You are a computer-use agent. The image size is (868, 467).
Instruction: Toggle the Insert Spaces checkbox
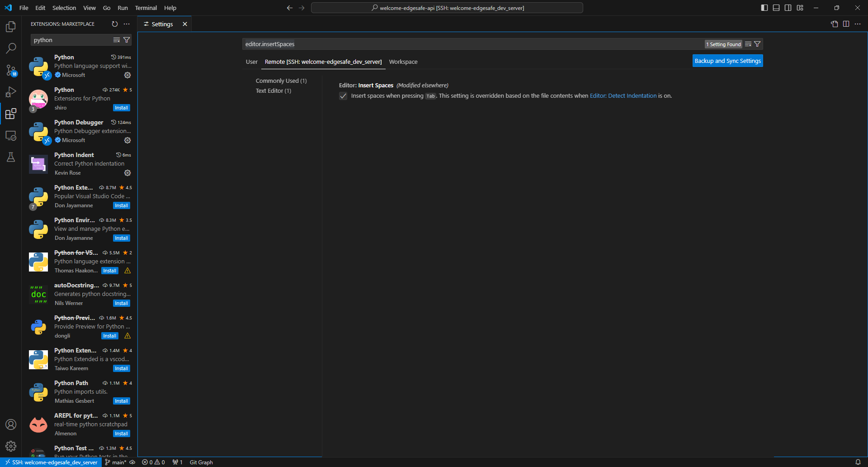point(343,96)
